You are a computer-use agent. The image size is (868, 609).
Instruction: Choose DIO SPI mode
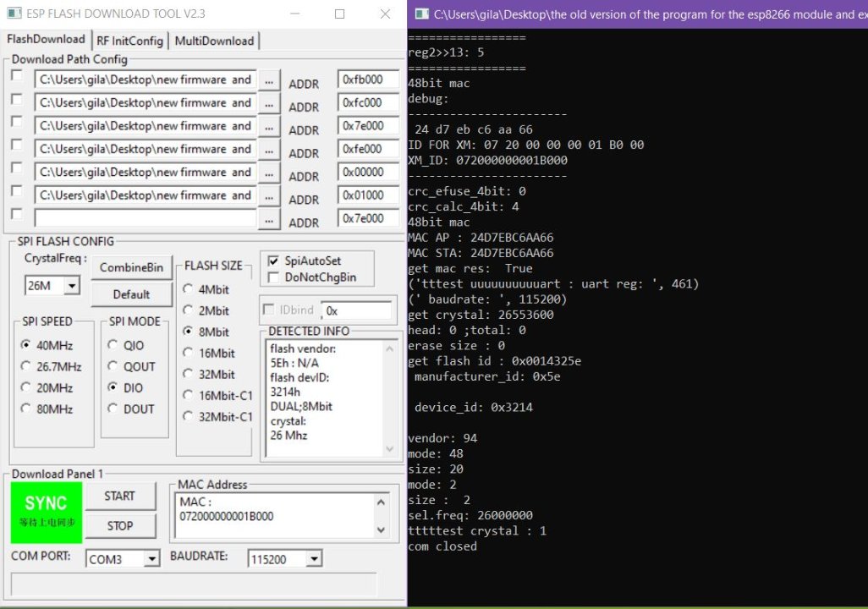126,388
